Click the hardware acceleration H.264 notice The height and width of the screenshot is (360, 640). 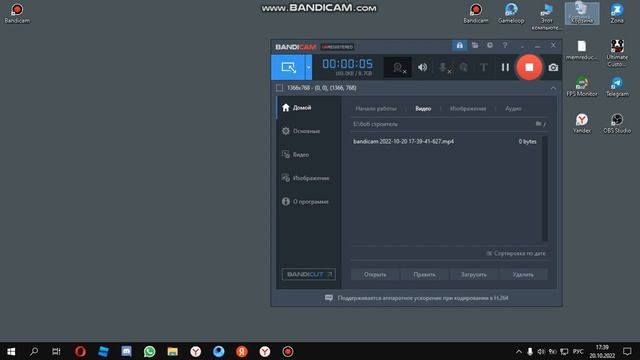[x=416, y=298]
